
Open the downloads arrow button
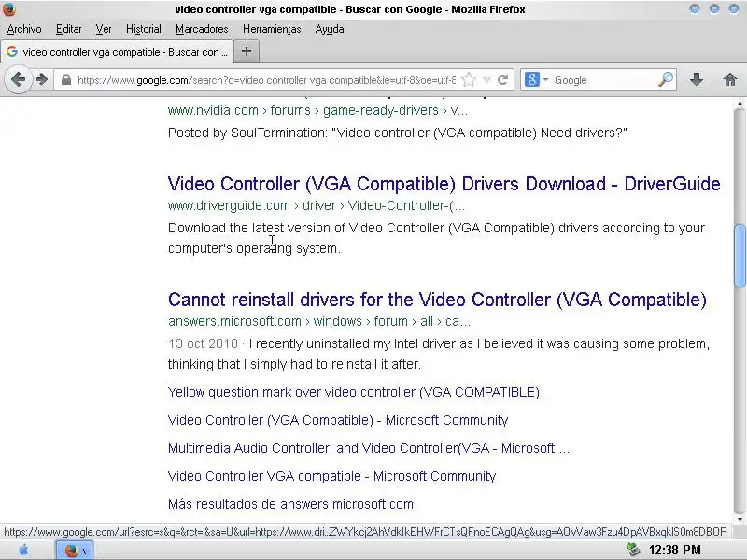click(697, 79)
